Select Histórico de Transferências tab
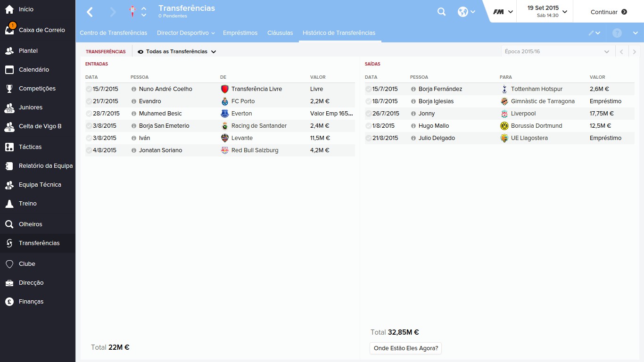The height and width of the screenshot is (362, 644). [x=339, y=33]
